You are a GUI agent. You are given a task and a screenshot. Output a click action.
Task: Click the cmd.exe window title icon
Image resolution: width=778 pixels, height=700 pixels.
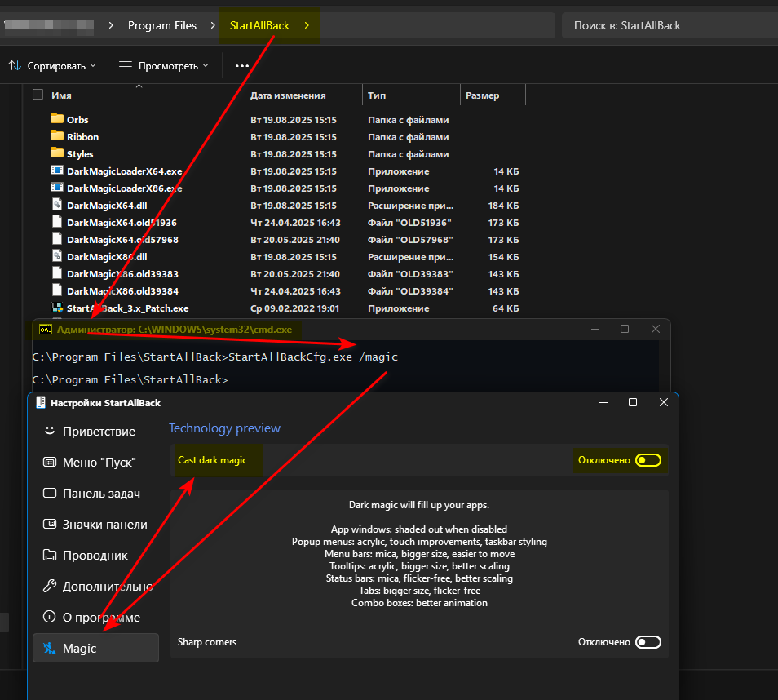(46, 330)
